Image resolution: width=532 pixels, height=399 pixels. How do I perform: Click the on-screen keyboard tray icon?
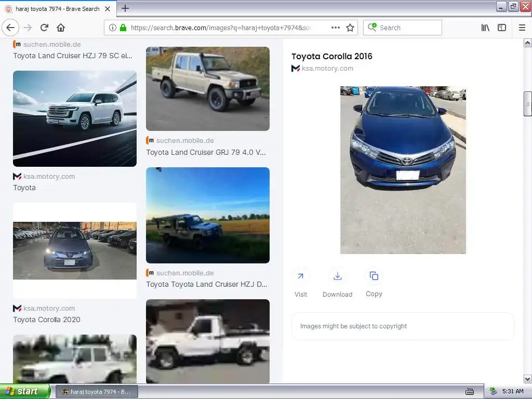click(470, 392)
